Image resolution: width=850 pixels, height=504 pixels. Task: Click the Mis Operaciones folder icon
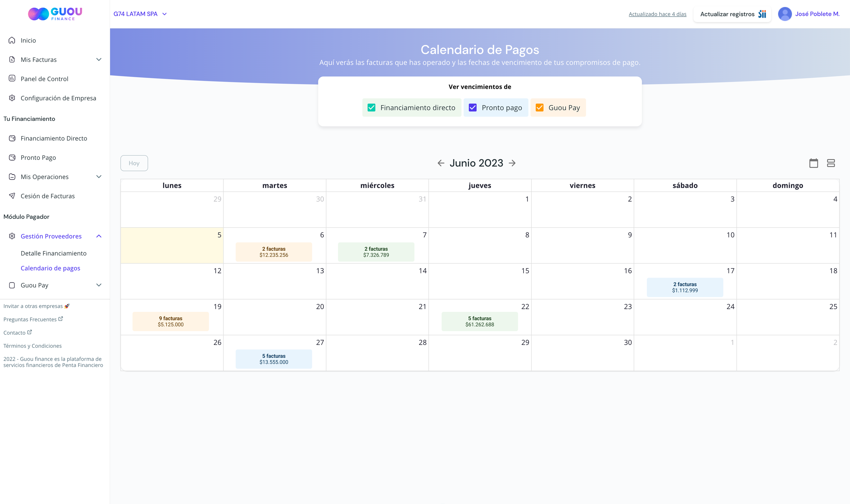click(12, 177)
